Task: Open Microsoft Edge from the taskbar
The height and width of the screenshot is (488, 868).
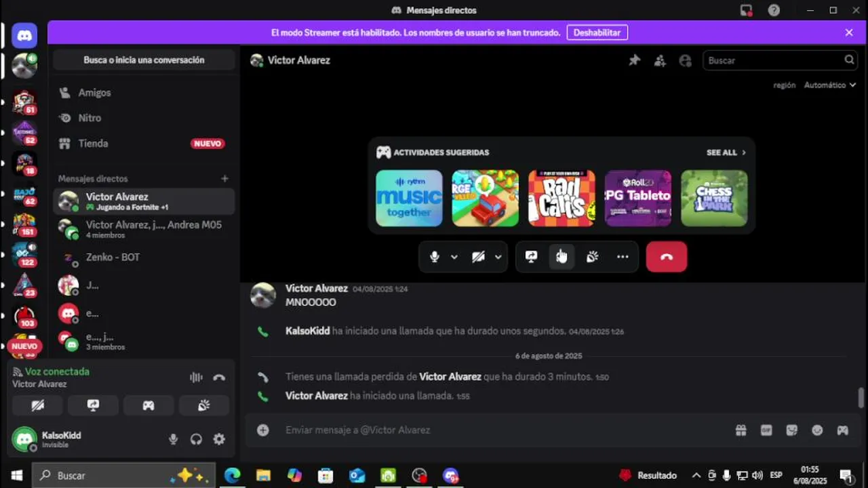Action: point(233,476)
